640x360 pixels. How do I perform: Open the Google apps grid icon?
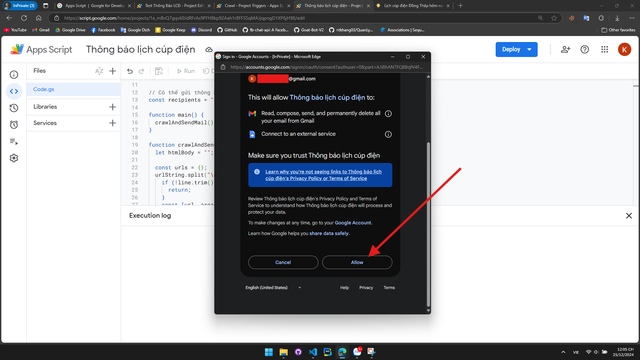604,49
